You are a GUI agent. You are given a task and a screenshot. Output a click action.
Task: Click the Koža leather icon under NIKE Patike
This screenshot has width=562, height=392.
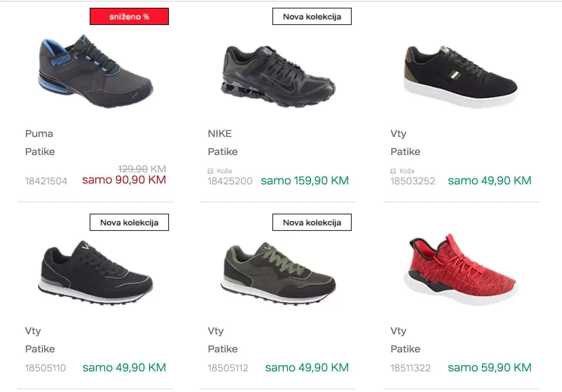211,171
